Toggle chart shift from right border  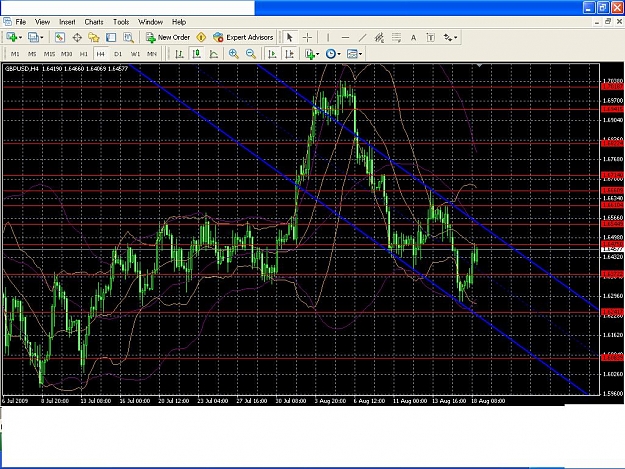point(289,54)
